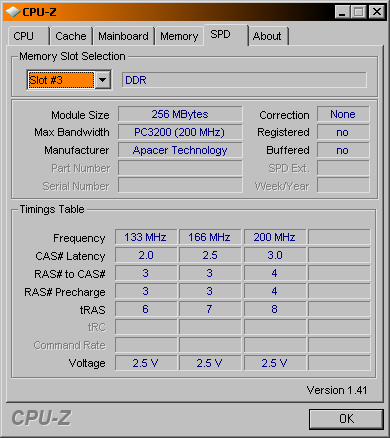This screenshot has height=438, width=390.
Task: Click the 200 MHz frequency cell
Action: tap(275, 237)
